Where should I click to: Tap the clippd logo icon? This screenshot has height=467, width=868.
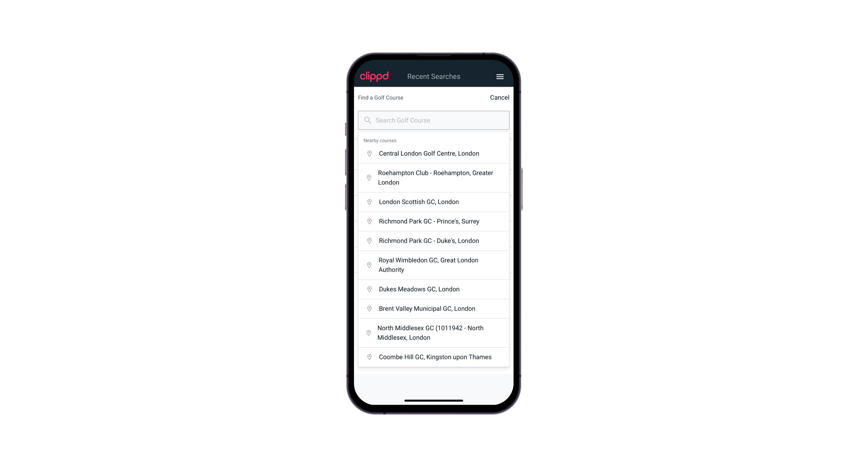(374, 76)
